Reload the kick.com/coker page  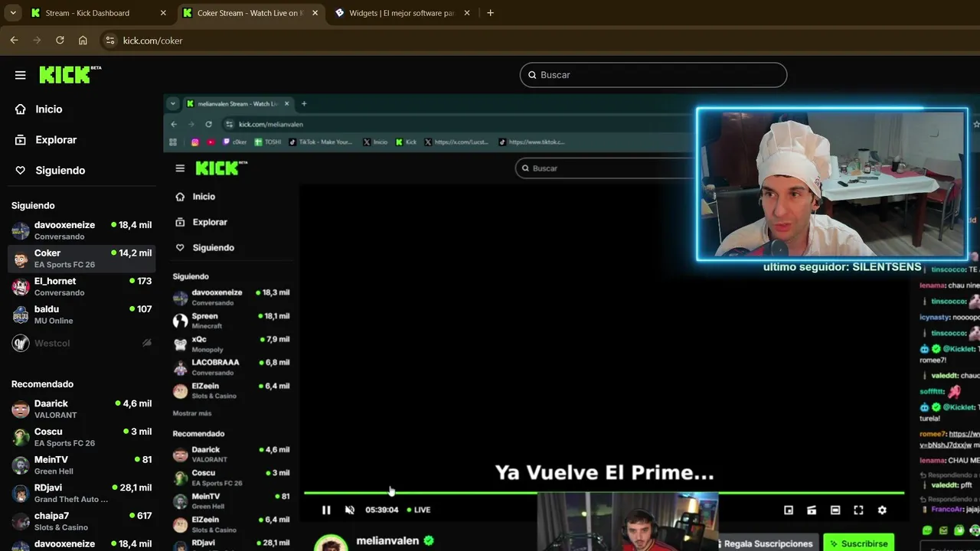click(60, 41)
